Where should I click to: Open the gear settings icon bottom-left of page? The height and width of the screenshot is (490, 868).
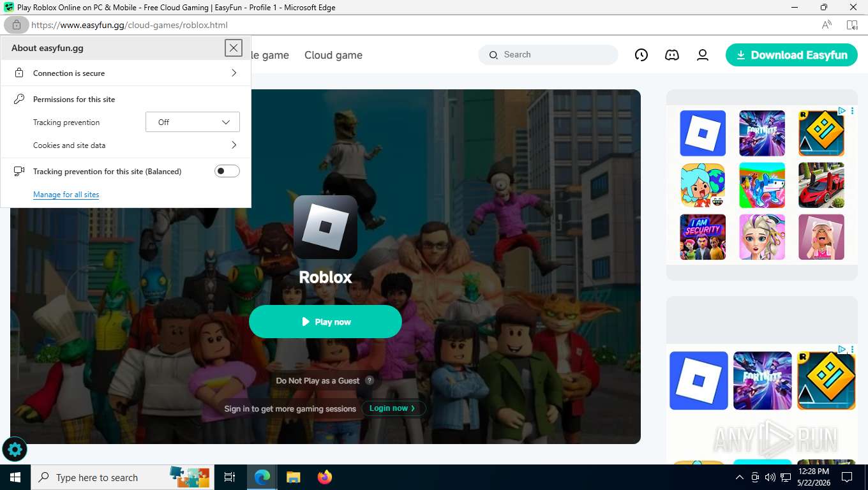(x=15, y=450)
